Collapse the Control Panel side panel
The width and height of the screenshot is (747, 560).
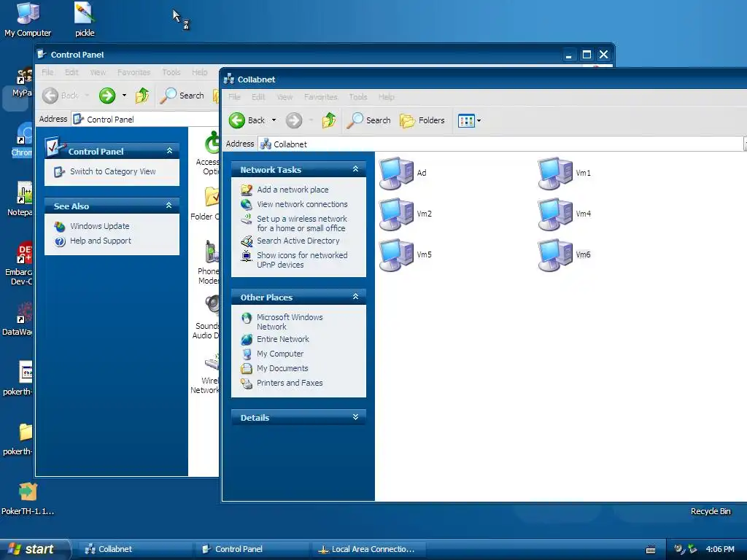[169, 150]
